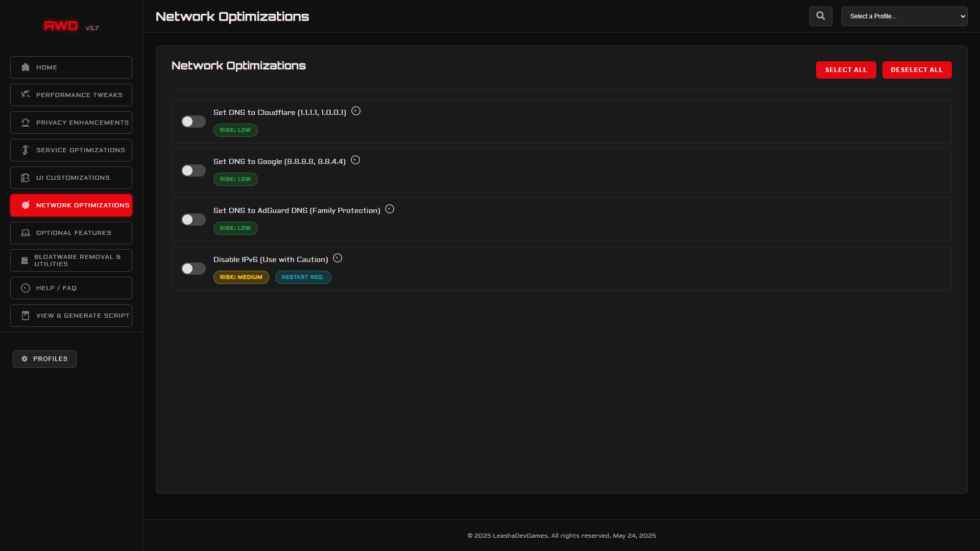This screenshot has height=551, width=980.
Task: Click the Network Optimizations sidebar icon
Action: point(26,205)
